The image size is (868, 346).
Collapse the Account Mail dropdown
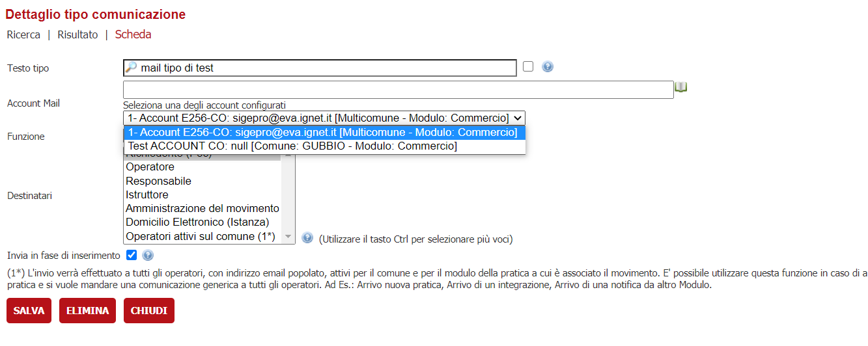tap(324, 118)
